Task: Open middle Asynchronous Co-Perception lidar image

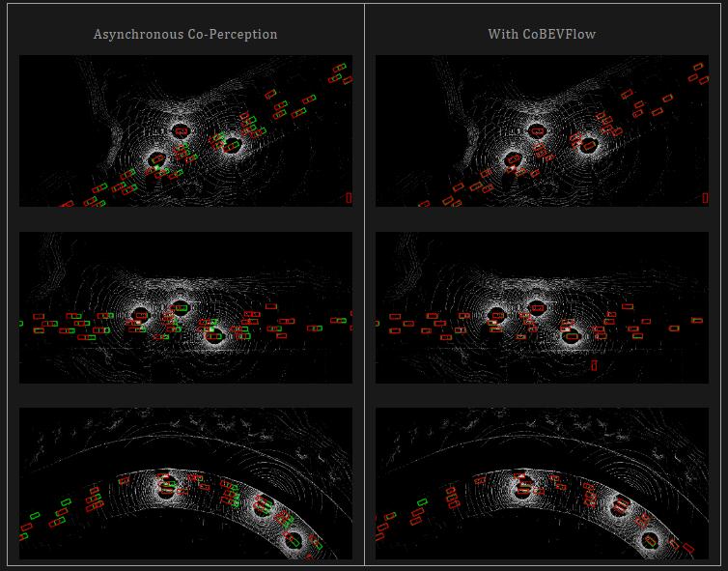Action: click(x=185, y=307)
